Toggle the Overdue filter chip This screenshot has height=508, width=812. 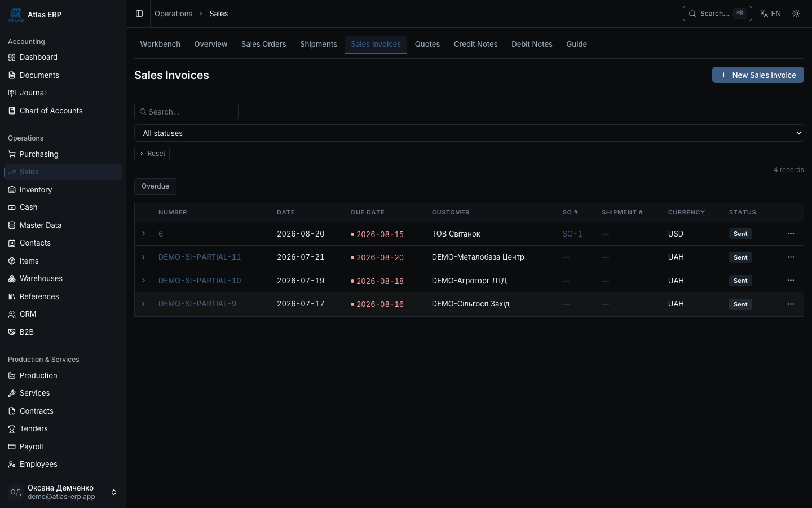click(x=155, y=186)
